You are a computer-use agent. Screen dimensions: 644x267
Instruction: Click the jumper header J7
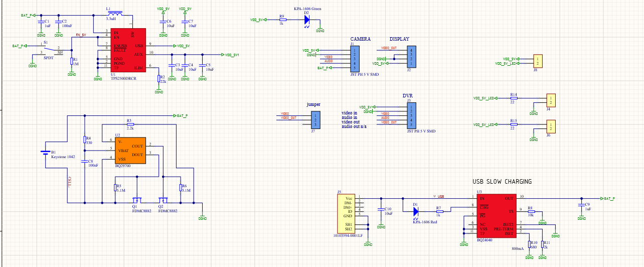click(x=313, y=119)
